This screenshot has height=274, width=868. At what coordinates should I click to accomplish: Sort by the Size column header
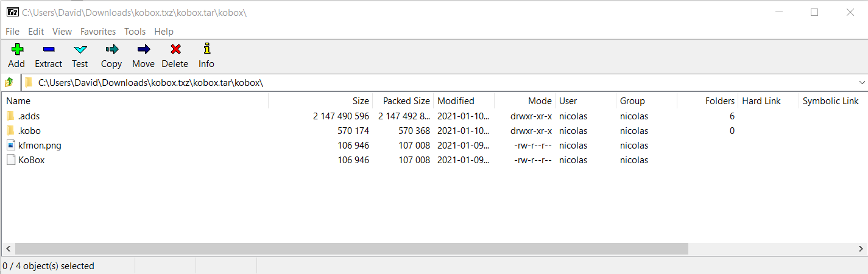pos(360,101)
